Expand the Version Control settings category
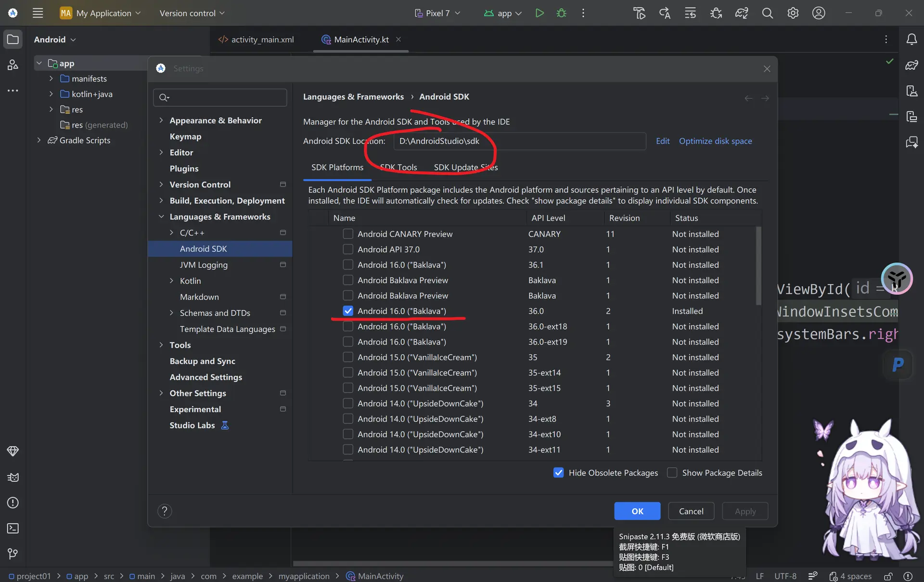The image size is (924, 582). [161, 184]
